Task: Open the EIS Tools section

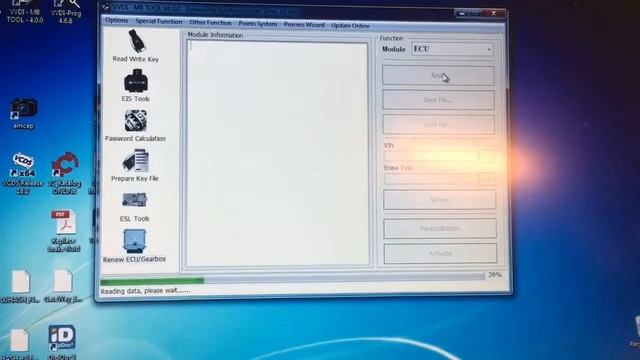Action: click(x=136, y=85)
